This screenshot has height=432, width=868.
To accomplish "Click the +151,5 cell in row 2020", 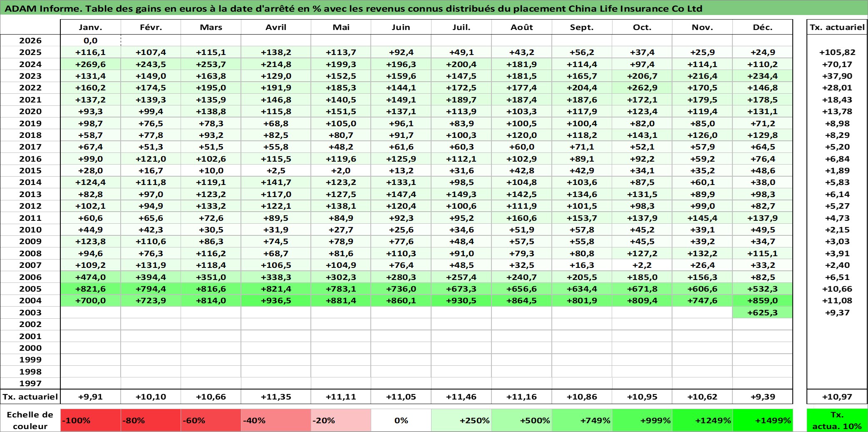I will [x=341, y=111].
